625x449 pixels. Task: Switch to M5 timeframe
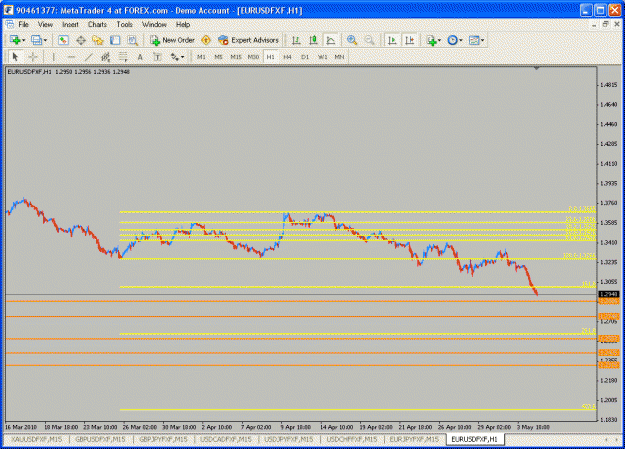point(218,57)
